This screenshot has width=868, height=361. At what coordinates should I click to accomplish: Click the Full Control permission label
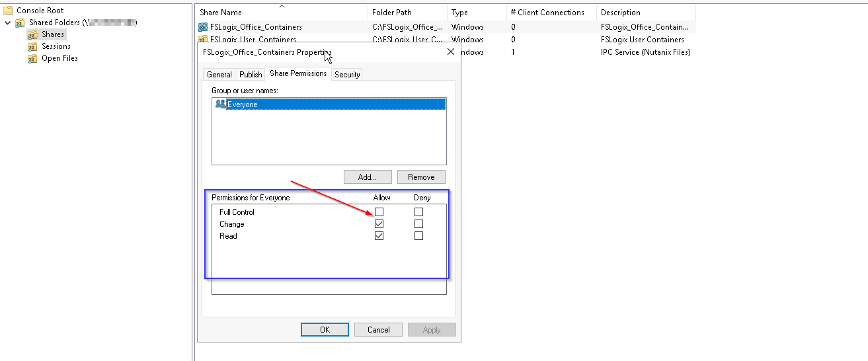click(237, 212)
